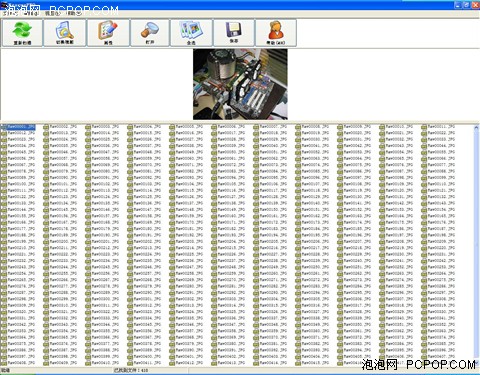The image size is (480, 375).
Task: Open the first menu in menu bar
Action: coord(11,13)
